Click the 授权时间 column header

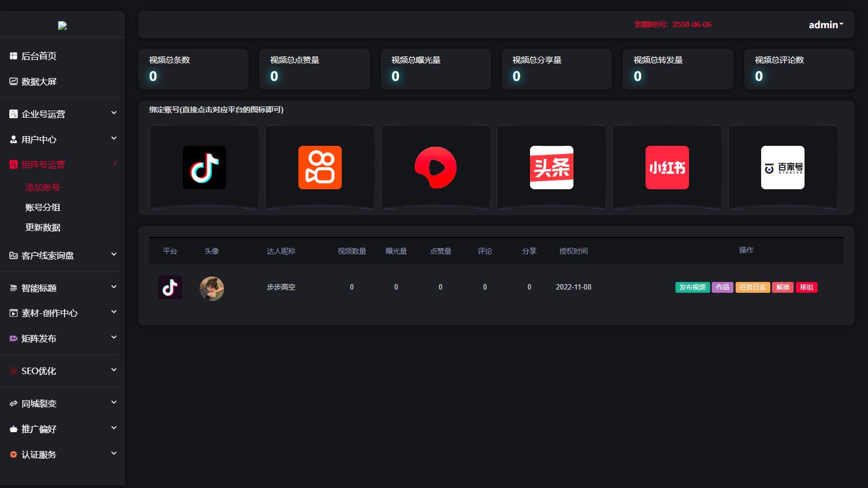[x=573, y=251]
